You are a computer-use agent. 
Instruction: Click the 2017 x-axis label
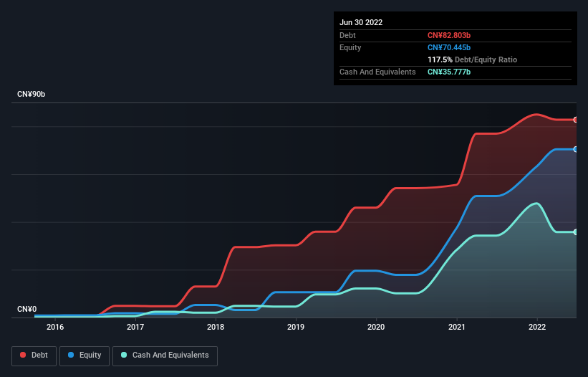[135, 327]
